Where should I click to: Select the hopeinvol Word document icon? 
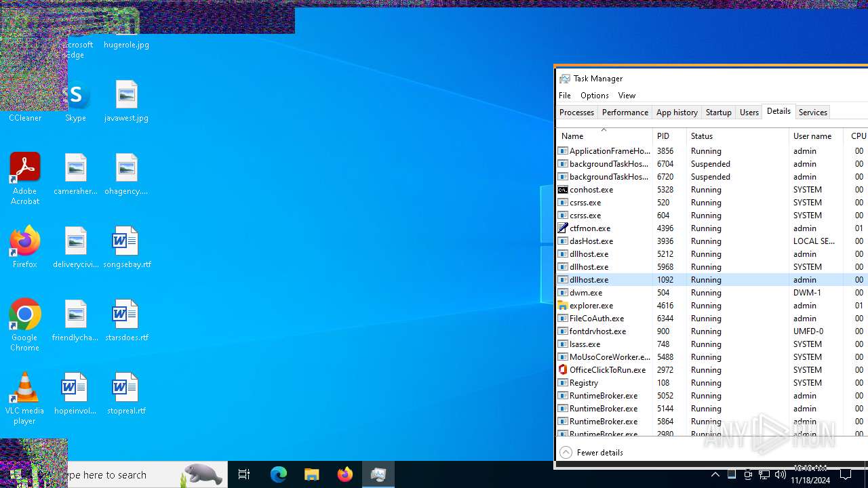pyautogui.click(x=75, y=394)
